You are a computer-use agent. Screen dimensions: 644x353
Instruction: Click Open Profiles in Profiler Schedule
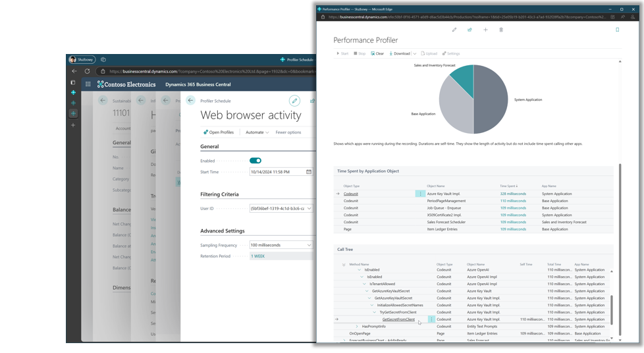219,132
